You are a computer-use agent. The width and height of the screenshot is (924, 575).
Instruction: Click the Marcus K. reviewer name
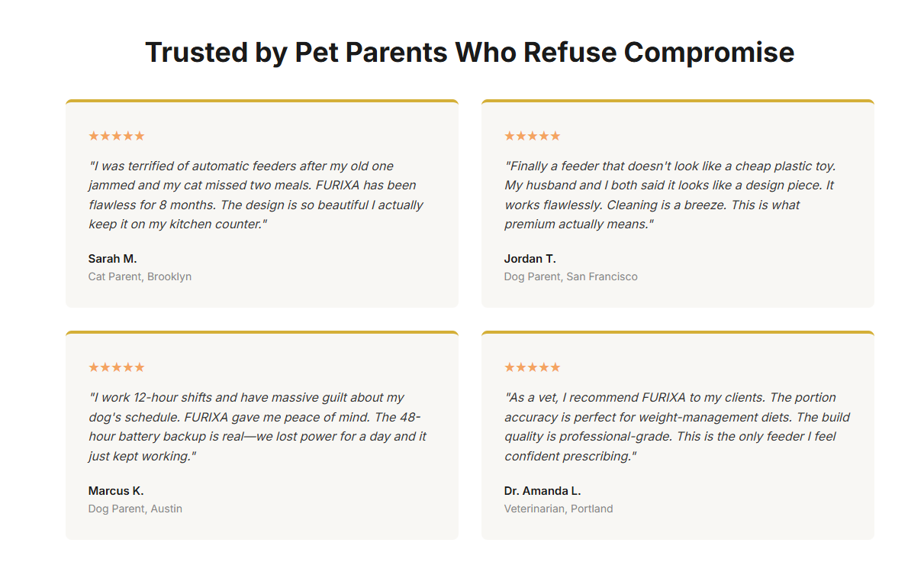(115, 491)
